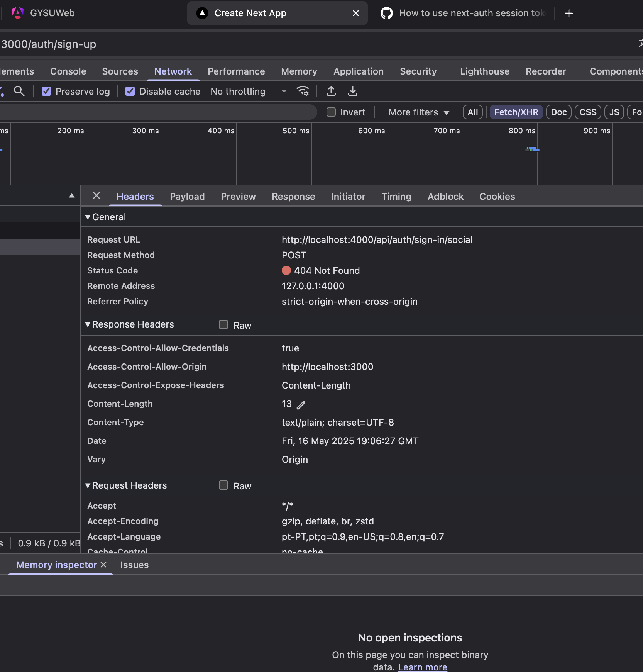Toggle the Disable cache checkbox

click(x=130, y=91)
